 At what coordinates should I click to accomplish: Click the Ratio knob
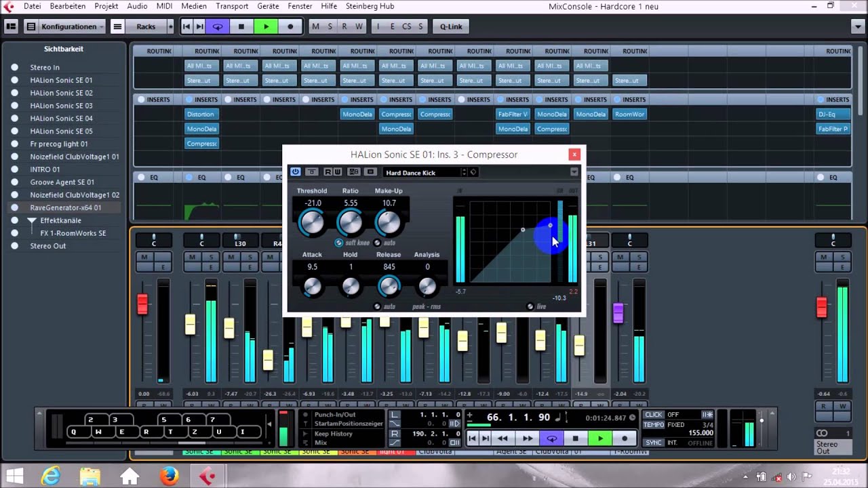[351, 222]
